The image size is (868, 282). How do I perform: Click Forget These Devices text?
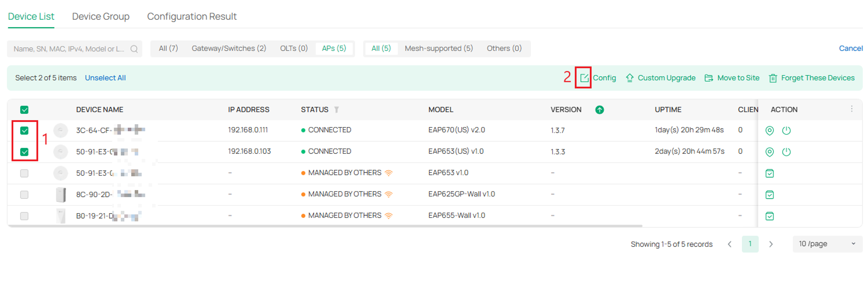818,78
